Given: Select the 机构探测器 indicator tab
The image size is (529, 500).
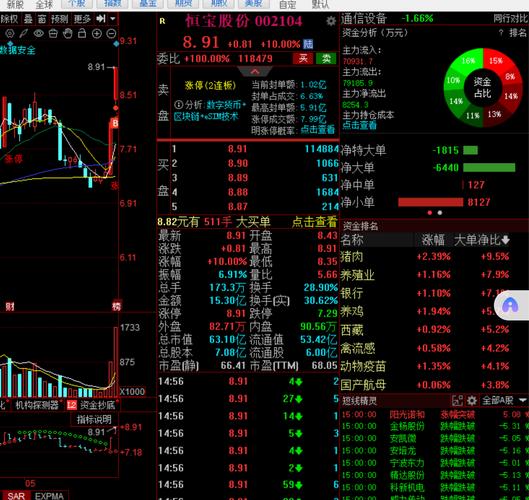Looking at the screenshot, I should tap(37, 405).
